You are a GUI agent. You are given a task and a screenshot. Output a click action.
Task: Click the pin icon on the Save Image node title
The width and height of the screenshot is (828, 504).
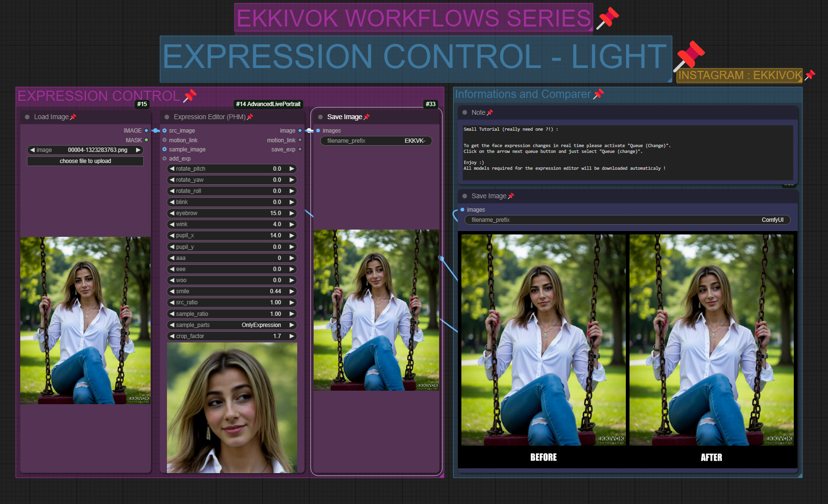(368, 116)
